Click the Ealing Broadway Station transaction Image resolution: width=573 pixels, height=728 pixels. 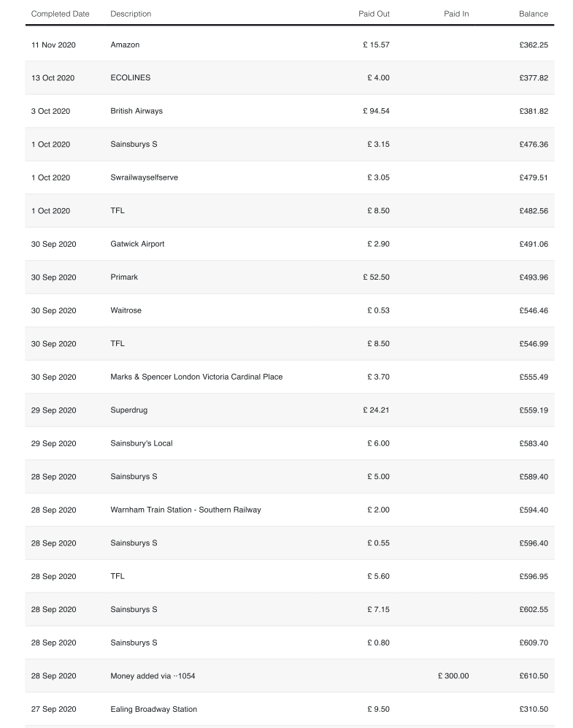tap(153, 709)
